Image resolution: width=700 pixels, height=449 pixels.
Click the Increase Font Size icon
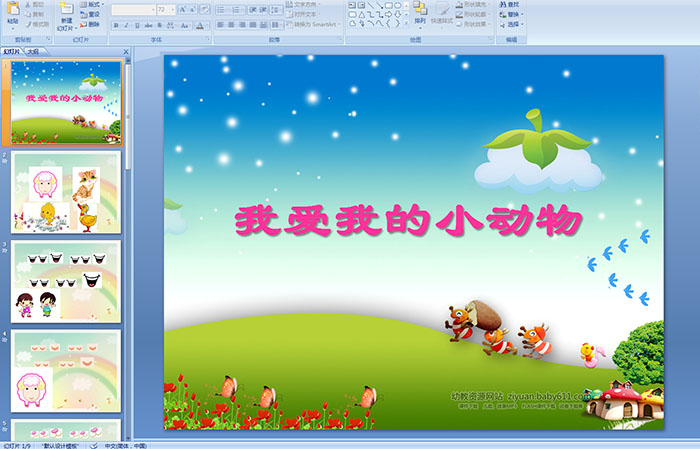coord(183,9)
